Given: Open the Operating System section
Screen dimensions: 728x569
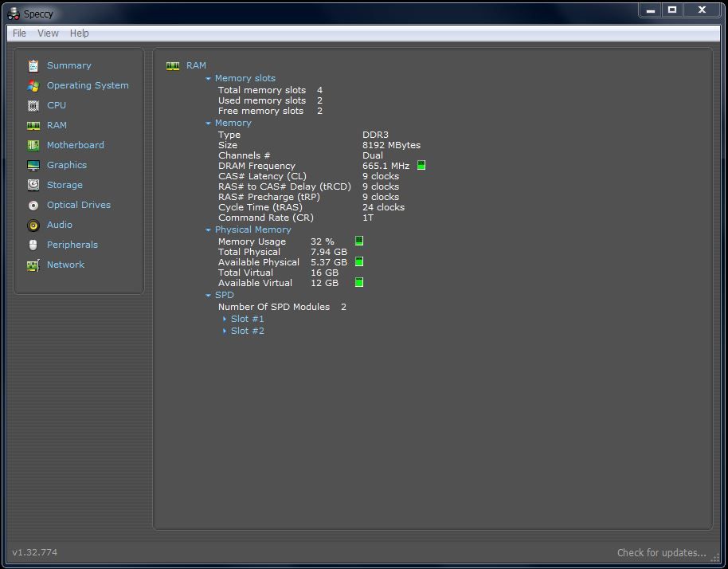Looking at the screenshot, I should pyautogui.click(x=88, y=85).
